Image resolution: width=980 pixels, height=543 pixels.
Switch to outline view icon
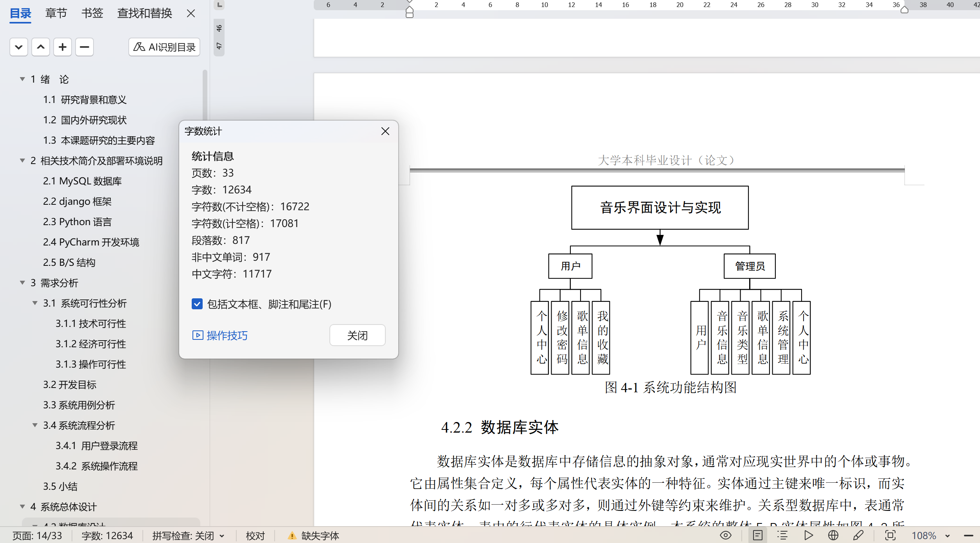pos(782,535)
